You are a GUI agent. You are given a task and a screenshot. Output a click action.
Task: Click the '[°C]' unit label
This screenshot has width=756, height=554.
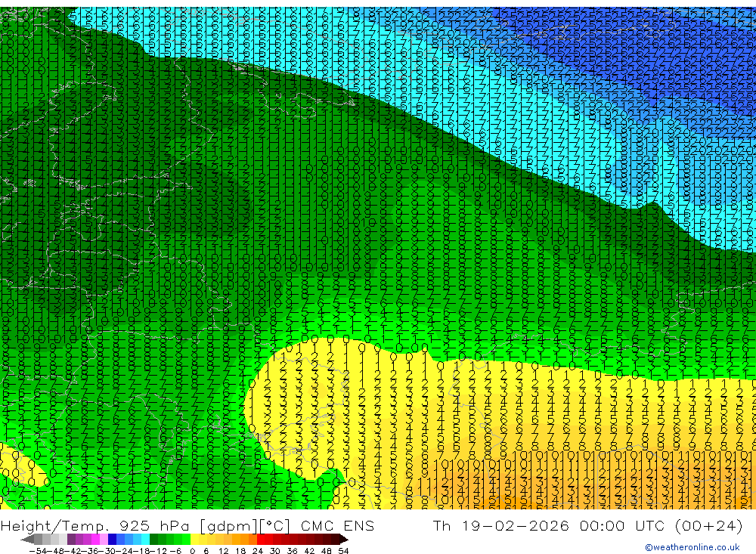pos(274,525)
